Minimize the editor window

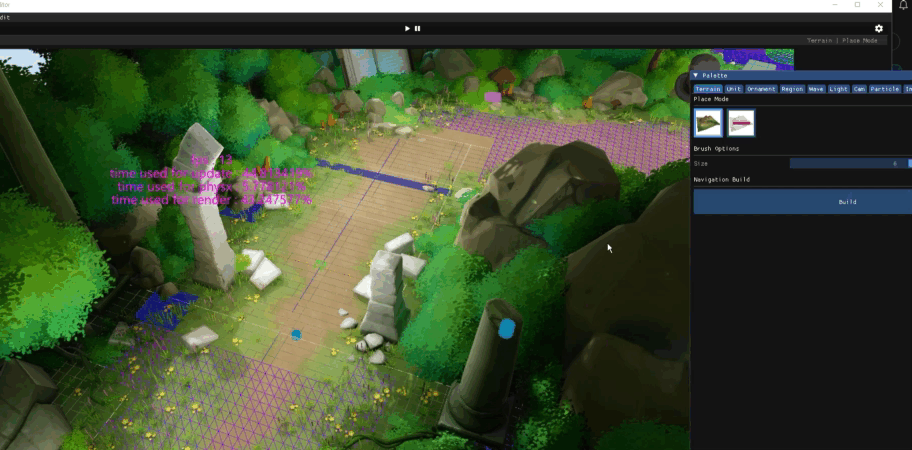pos(835,5)
